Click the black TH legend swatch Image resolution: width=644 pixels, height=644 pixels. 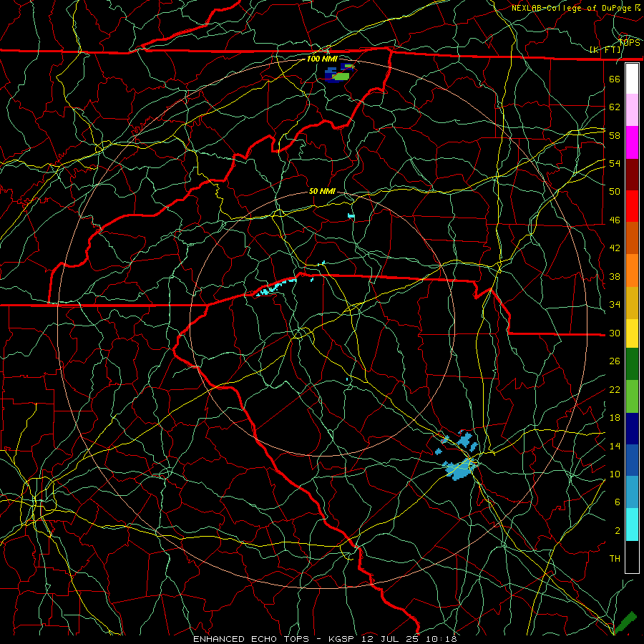pyautogui.click(x=632, y=557)
